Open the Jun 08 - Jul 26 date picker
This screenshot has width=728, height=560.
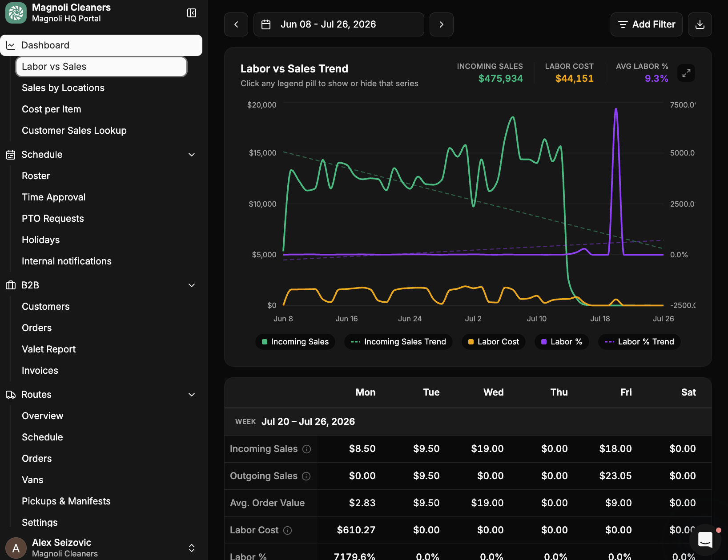339,24
